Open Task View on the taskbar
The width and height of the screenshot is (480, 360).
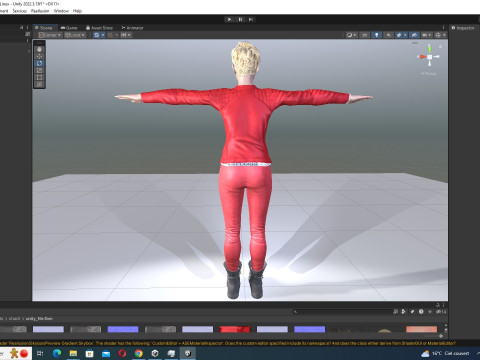(x=40, y=353)
